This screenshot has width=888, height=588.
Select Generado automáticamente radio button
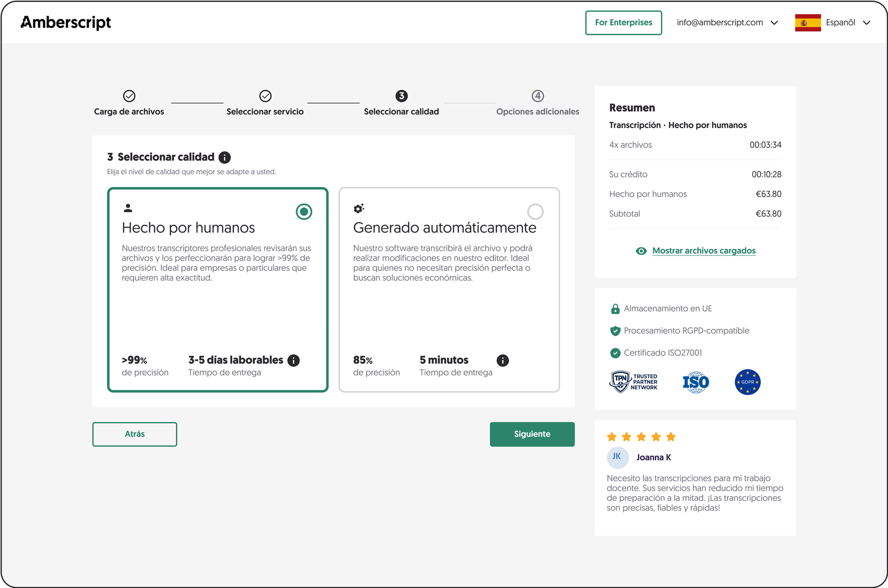point(535,212)
